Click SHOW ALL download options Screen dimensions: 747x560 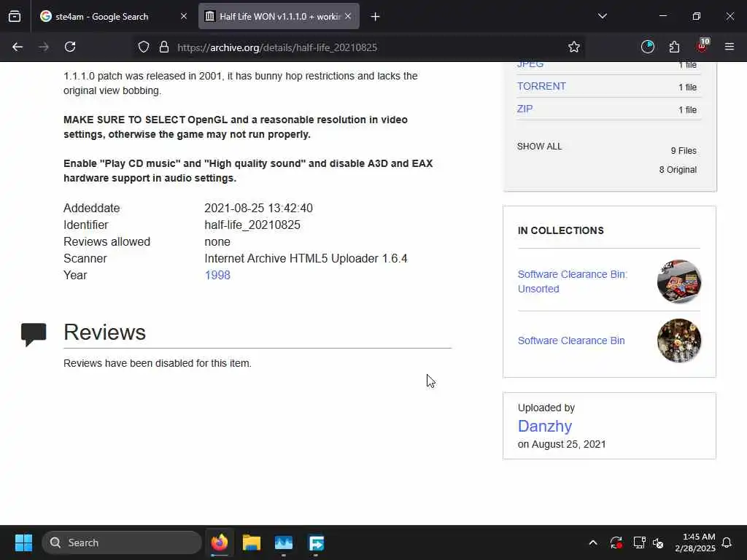point(540,146)
